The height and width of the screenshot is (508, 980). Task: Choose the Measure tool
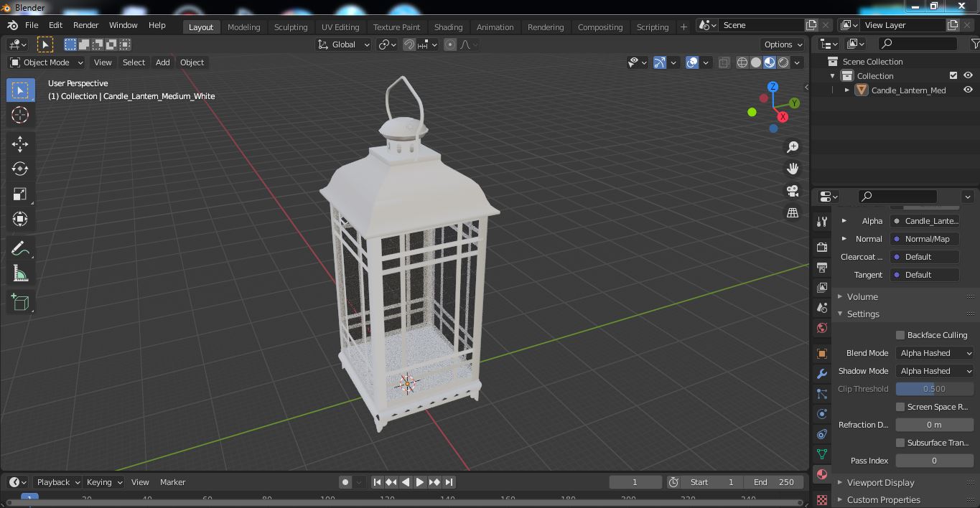20,273
